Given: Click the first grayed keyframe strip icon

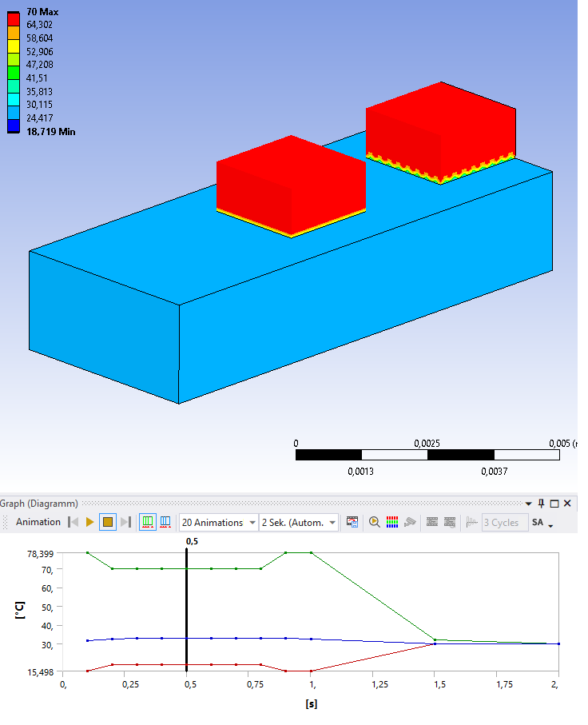Looking at the screenshot, I should [x=432, y=523].
